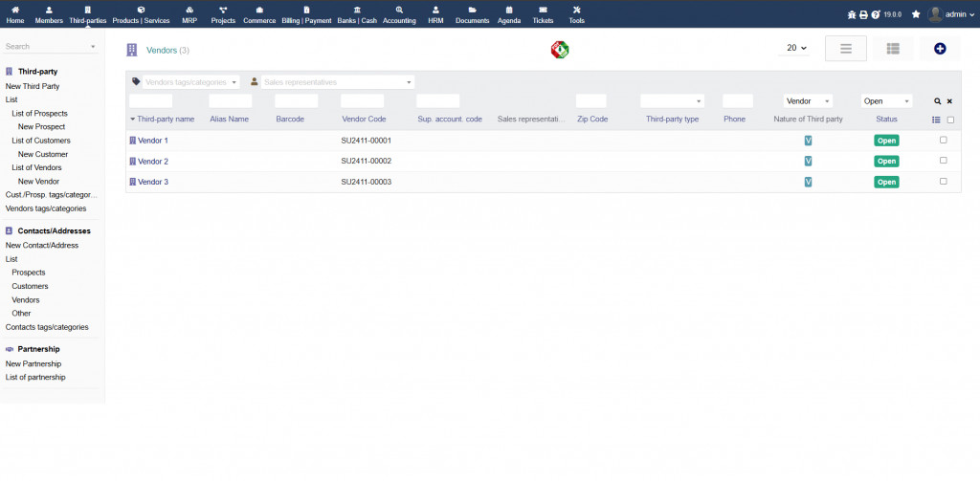Click New Third Party in sidebar
Image resolution: width=980 pixels, height=481 pixels.
pyautogui.click(x=33, y=86)
